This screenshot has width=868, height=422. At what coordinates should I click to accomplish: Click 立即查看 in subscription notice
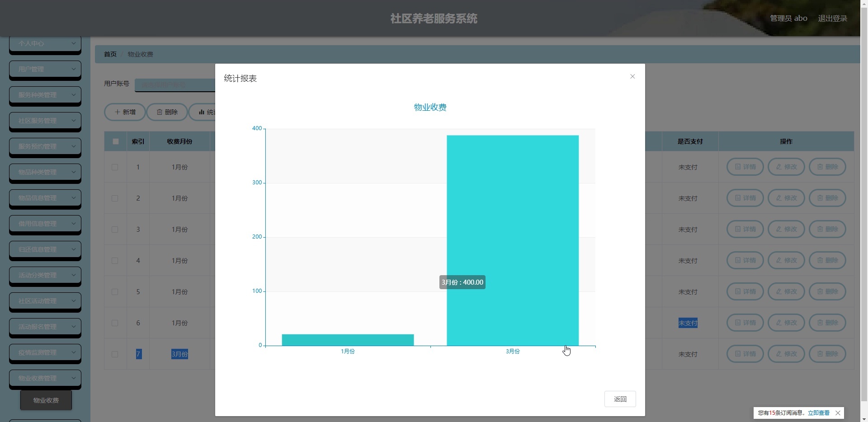tap(819, 413)
